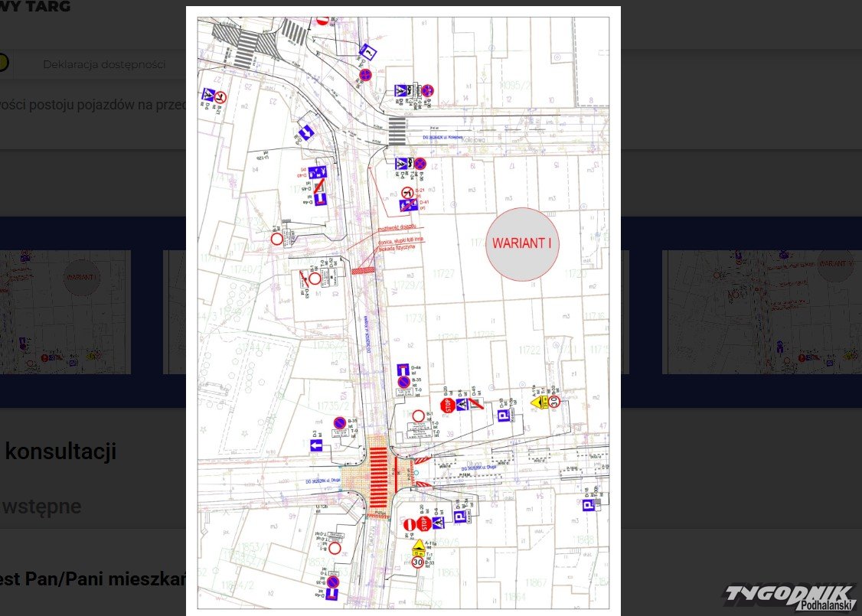Click the red striped crossing at intersection

click(379, 474)
